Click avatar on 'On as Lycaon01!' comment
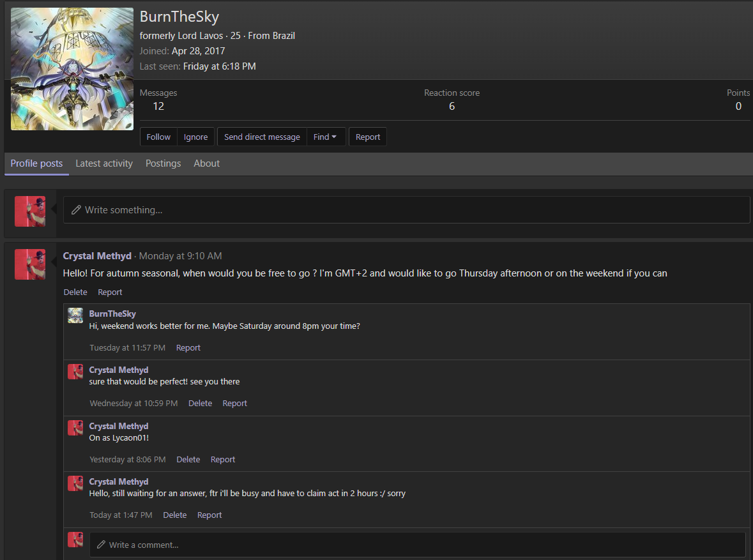This screenshot has height=560, width=753. click(75, 428)
